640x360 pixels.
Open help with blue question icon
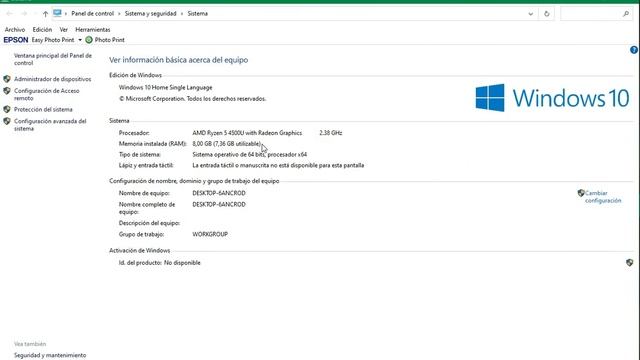click(634, 50)
